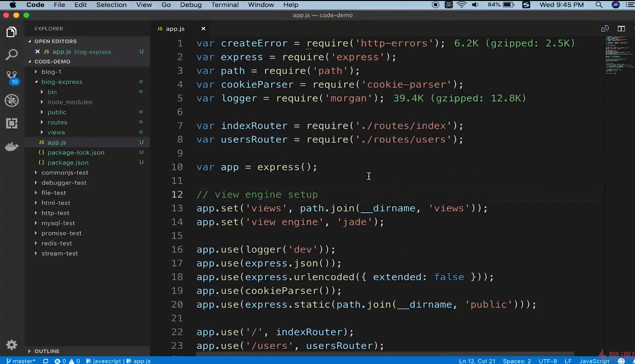Open the Debug view in the activity bar
Viewport: 635px width, 364px height.
point(12,100)
